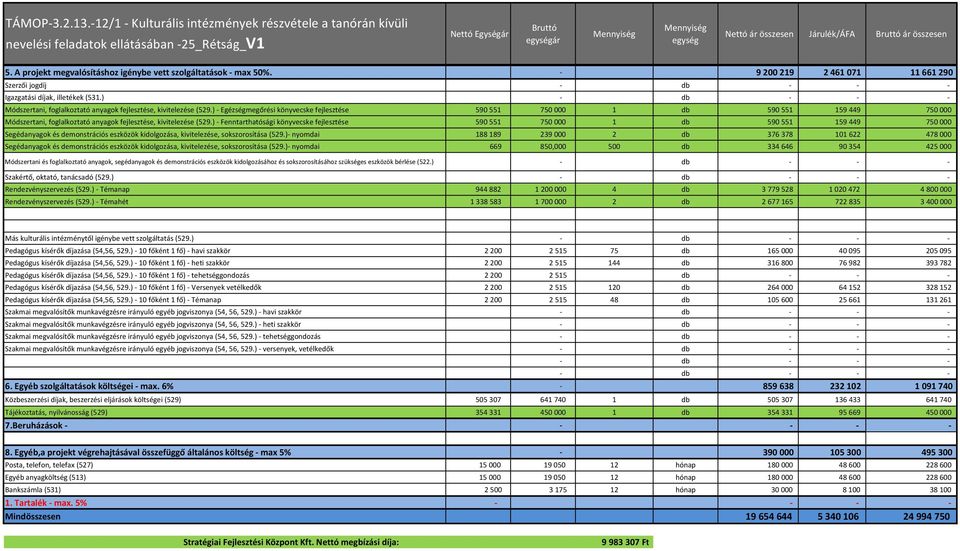960x551 pixels.
Task: Select the quantity cell 500
Action: click(x=614, y=147)
